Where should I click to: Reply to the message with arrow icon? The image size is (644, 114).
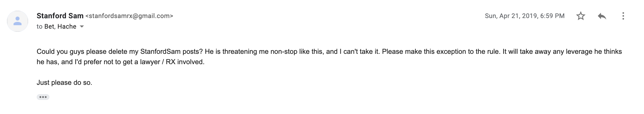tap(602, 16)
